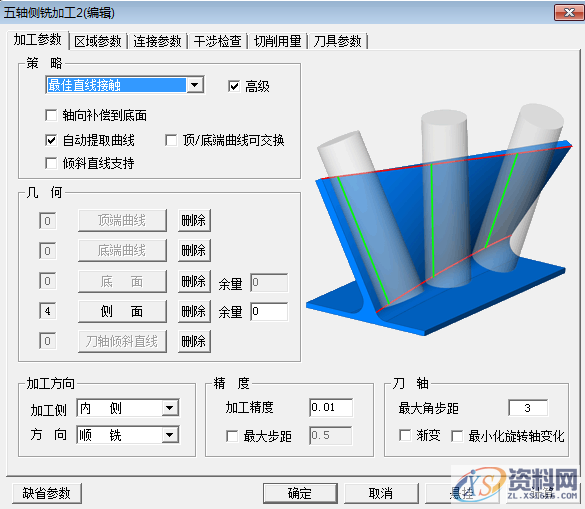Confirm with the 确定 button
The image size is (585, 509).
(300, 493)
